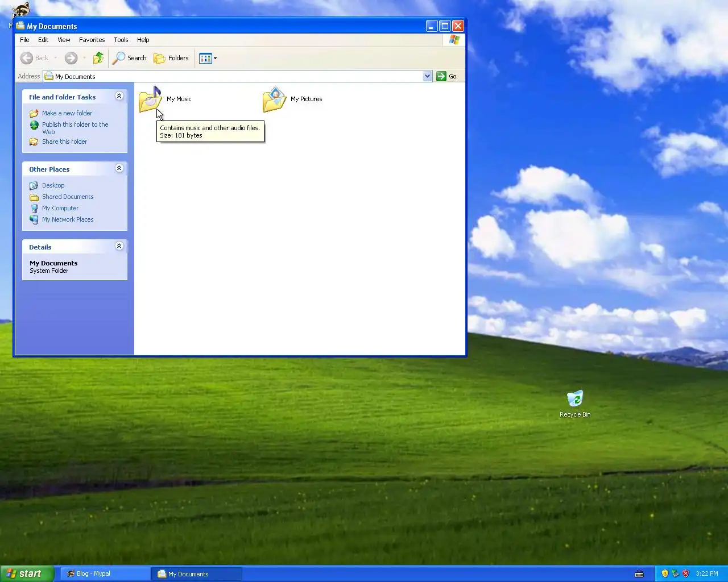This screenshot has height=582, width=728.
Task: Click the My Network Places icon
Action: click(34, 219)
